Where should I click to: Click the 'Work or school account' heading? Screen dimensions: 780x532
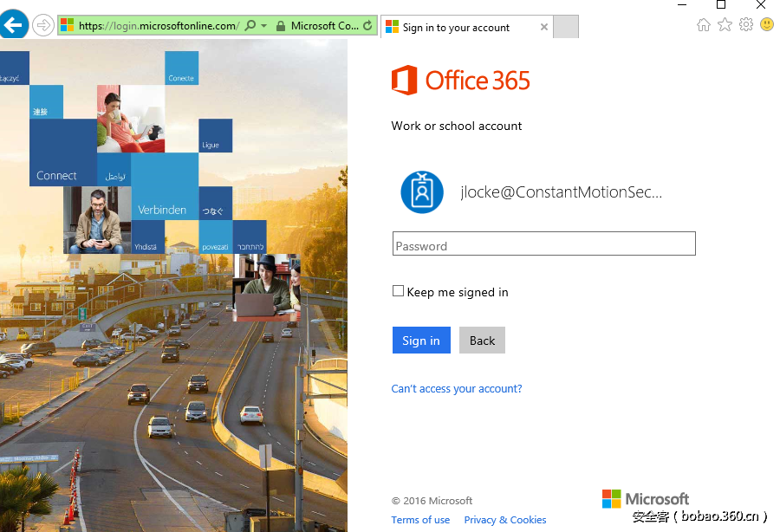coord(457,126)
